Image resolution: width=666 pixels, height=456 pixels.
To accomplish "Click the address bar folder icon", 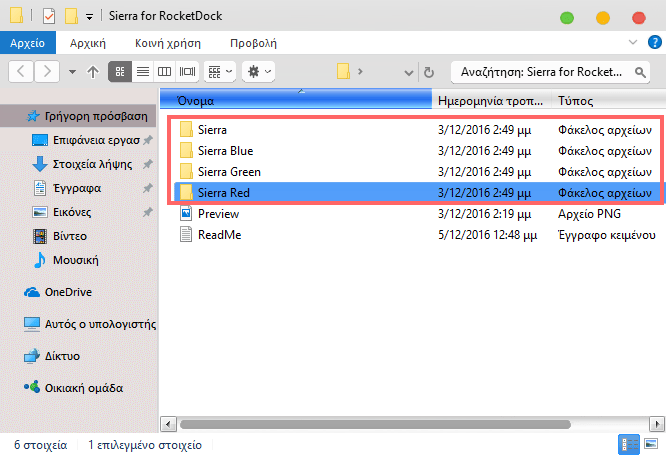I will point(343,71).
